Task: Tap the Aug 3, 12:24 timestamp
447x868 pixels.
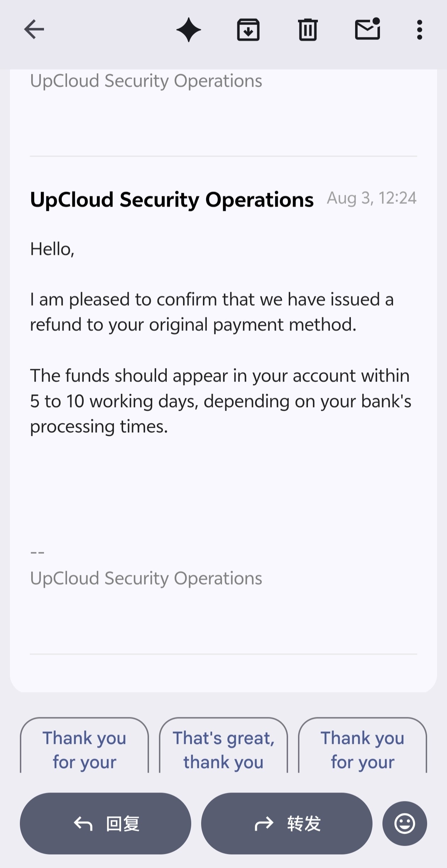Action: 371,198
